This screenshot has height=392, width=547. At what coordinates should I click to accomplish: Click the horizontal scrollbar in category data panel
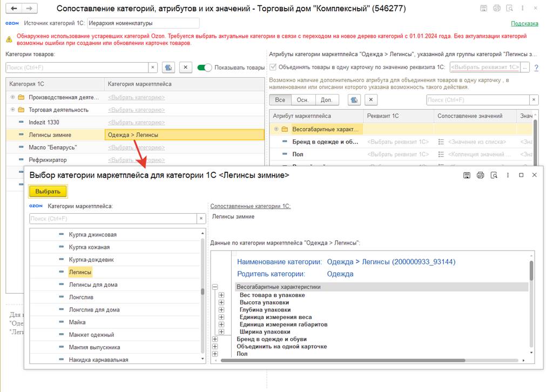[x=342, y=360]
